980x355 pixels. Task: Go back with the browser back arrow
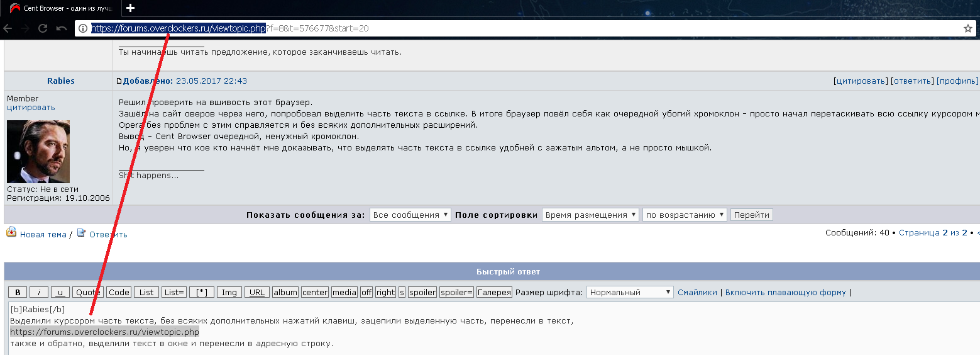coord(8,28)
